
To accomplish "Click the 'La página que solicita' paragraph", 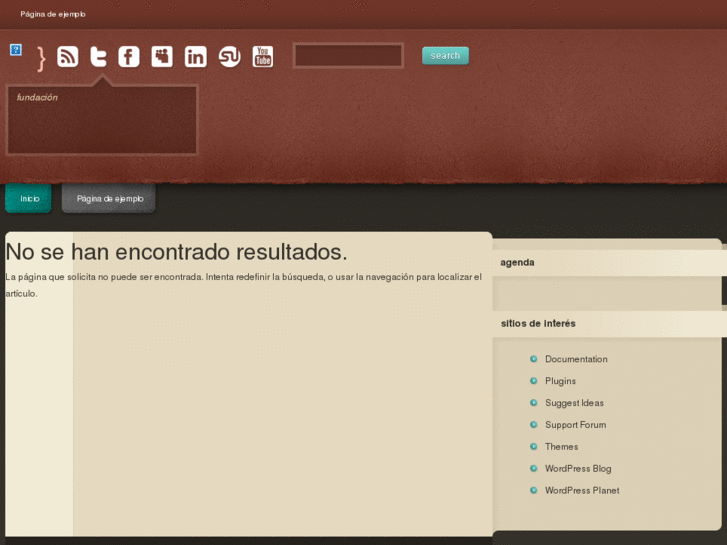I will pyautogui.click(x=243, y=285).
